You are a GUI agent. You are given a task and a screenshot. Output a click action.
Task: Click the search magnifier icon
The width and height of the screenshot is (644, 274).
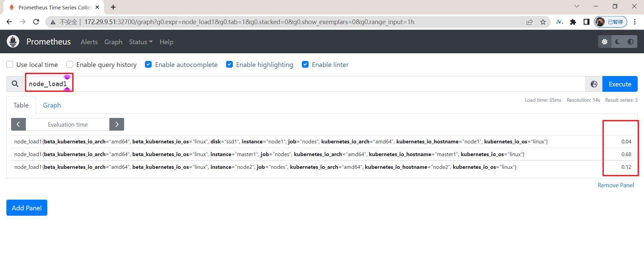point(15,84)
